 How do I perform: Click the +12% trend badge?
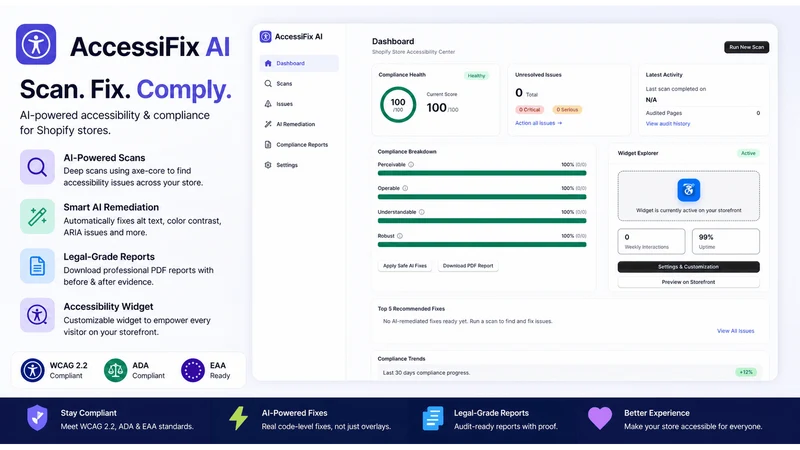[x=746, y=372]
